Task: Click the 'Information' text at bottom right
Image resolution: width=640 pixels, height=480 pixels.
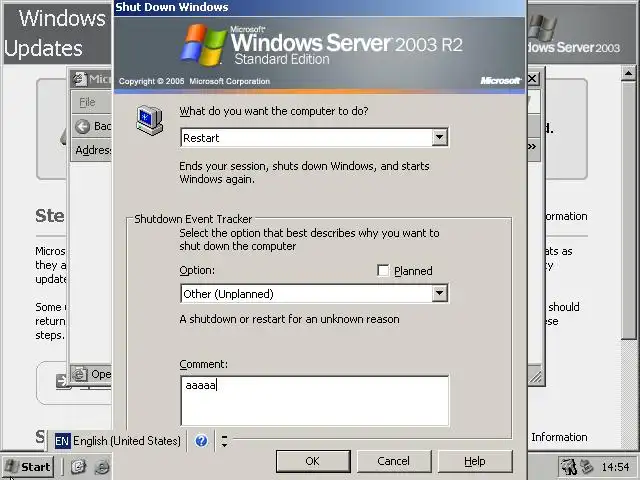Action: coord(559,437)
